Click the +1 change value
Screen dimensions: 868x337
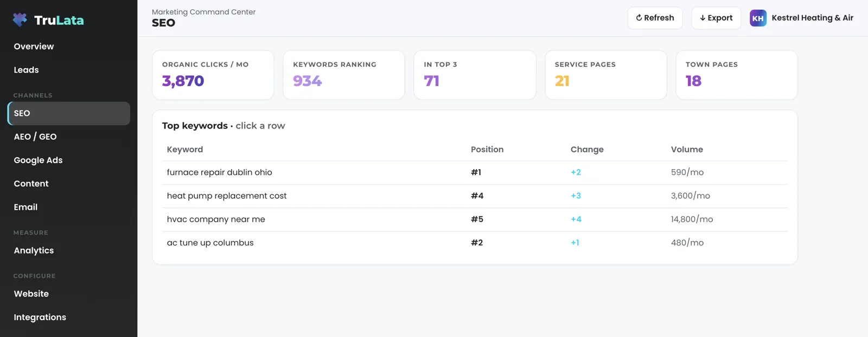575,243
